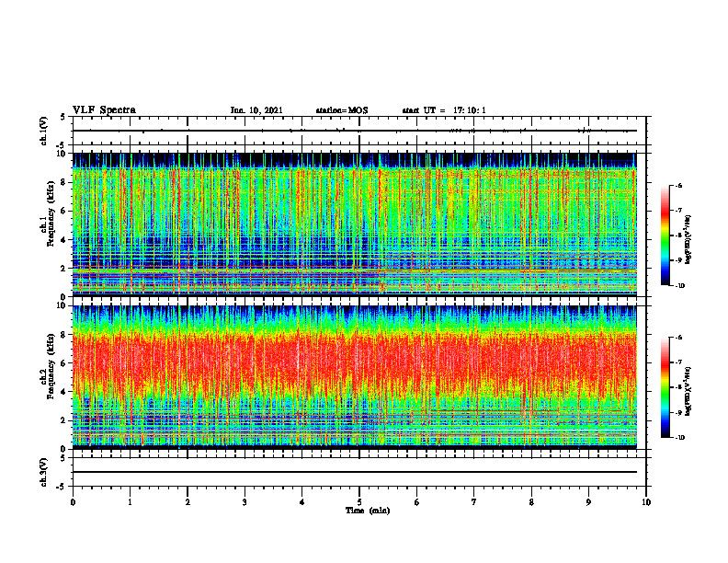Click the "-5" tick label on ch.3(V) axis

click(x=62, y=487)
